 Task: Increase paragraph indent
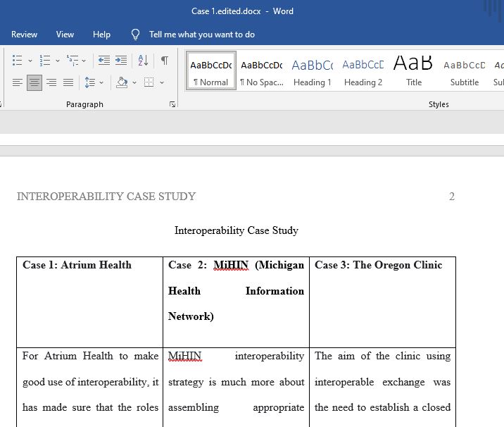[x=121, y=60]
